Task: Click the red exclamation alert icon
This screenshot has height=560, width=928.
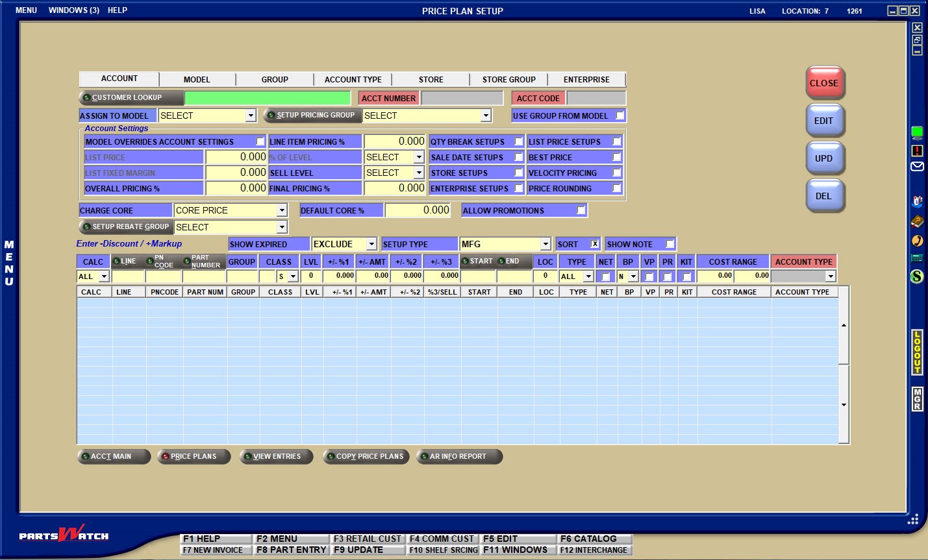Action: [x=917, y=151]
